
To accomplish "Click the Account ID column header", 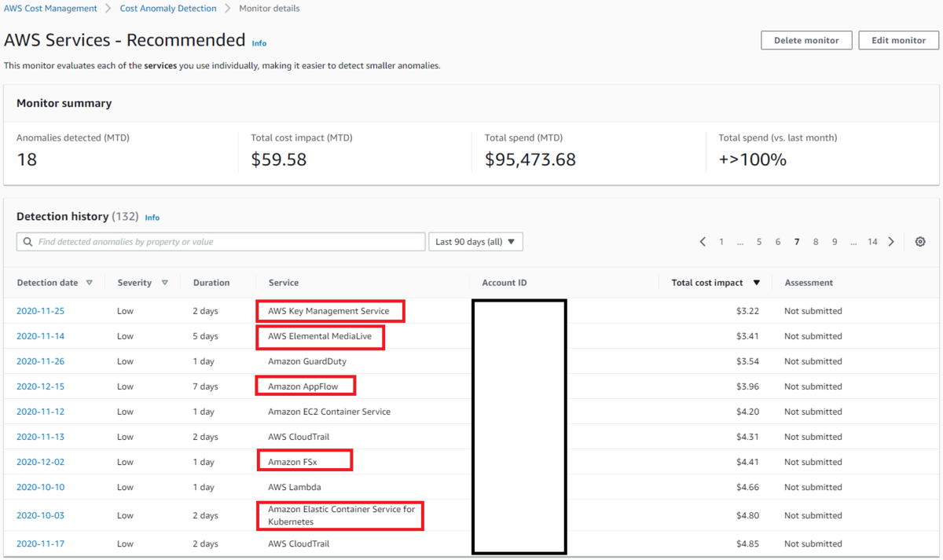I will (x=505, y=283).
